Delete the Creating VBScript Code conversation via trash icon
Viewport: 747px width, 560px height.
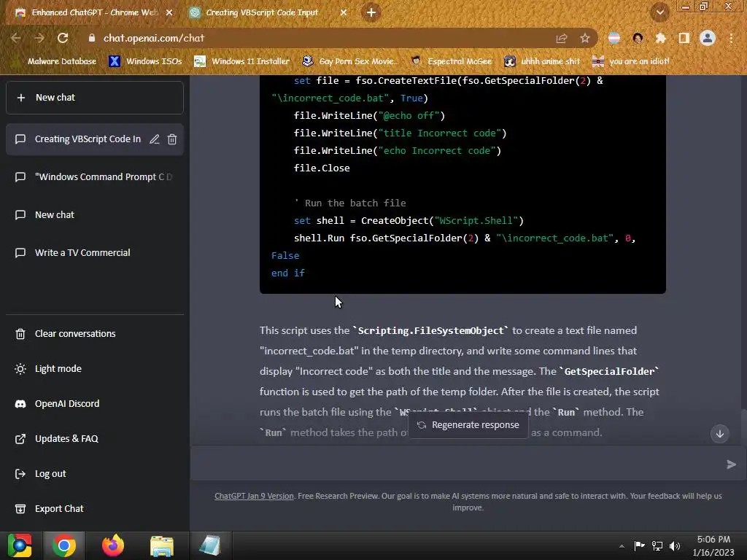pyautogui.click(x=172, y=139)
